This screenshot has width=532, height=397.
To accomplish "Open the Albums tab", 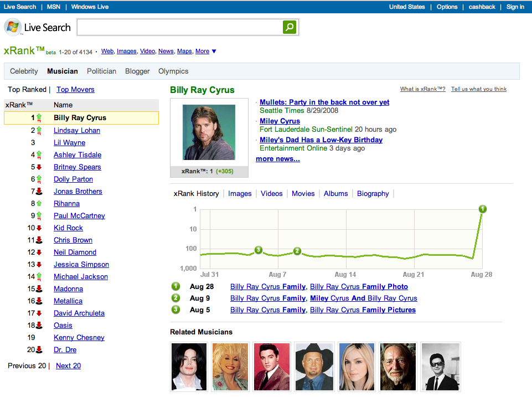I will point(335,193).
